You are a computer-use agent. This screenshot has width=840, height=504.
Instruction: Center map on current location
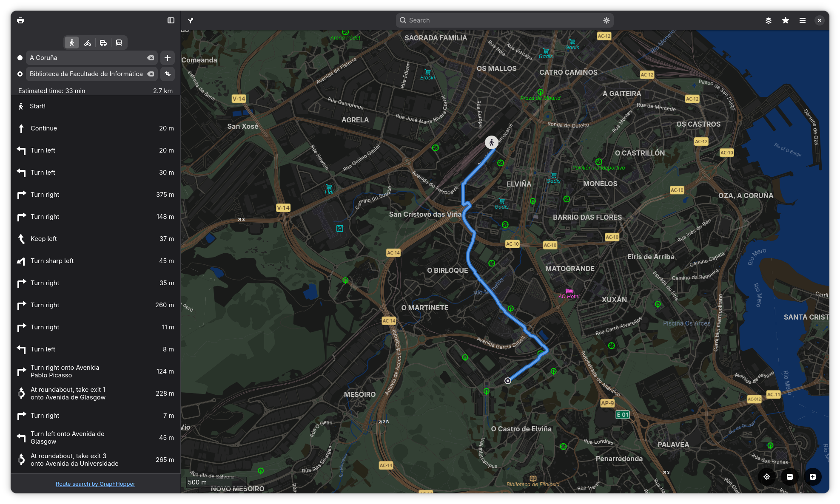767,477
